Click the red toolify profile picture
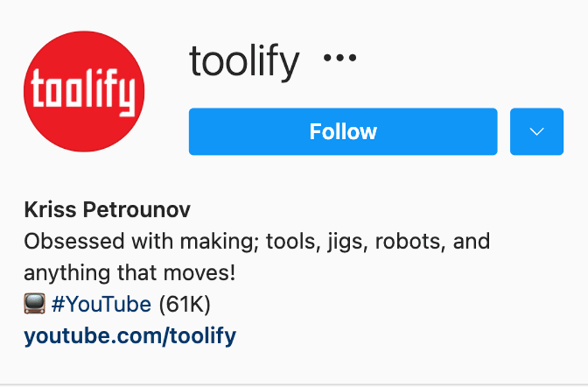 [84, 91]
